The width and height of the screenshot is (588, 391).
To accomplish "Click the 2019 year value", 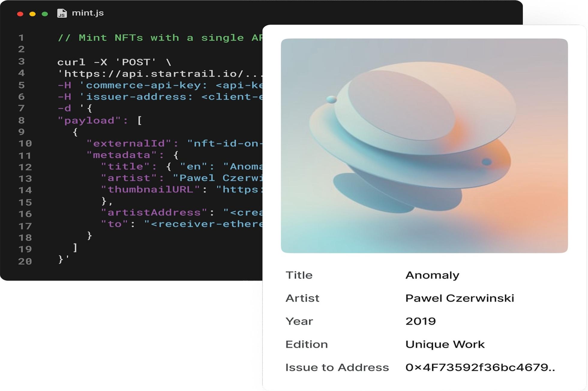I will [x=420, y=321].
